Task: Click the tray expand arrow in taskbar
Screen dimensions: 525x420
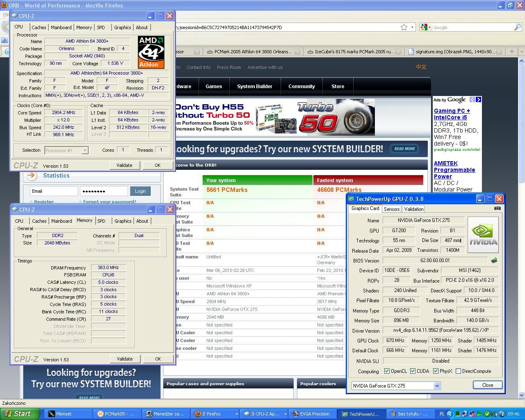Action: (450, 414)
